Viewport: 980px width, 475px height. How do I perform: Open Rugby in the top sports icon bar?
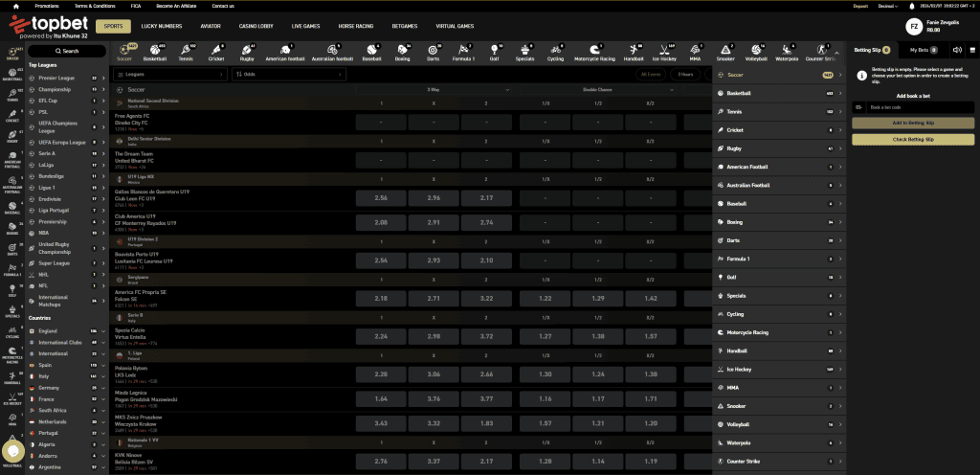(247, 52)
